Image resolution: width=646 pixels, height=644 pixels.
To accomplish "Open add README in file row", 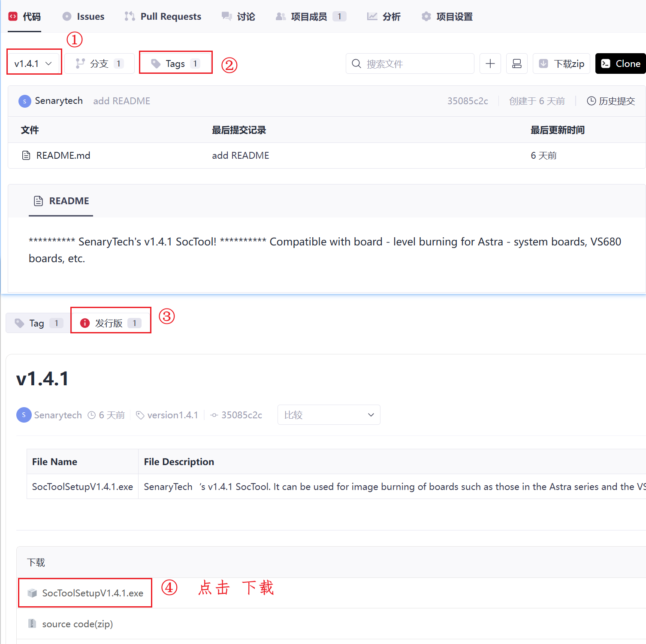I will [x=241, y=155].
